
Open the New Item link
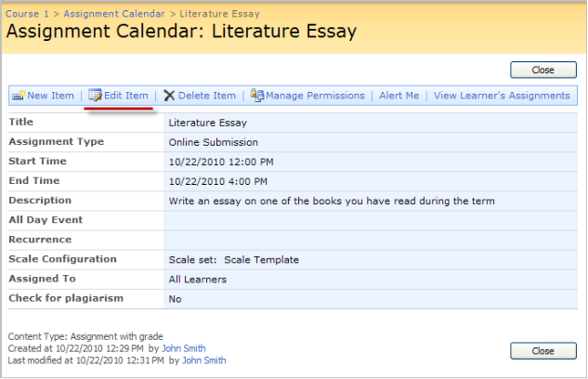point(50,96)
